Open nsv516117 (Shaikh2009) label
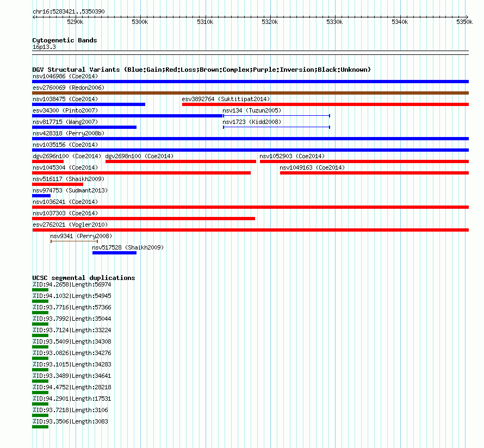Viewport: 484px width, 448px height. pos(69,179)
